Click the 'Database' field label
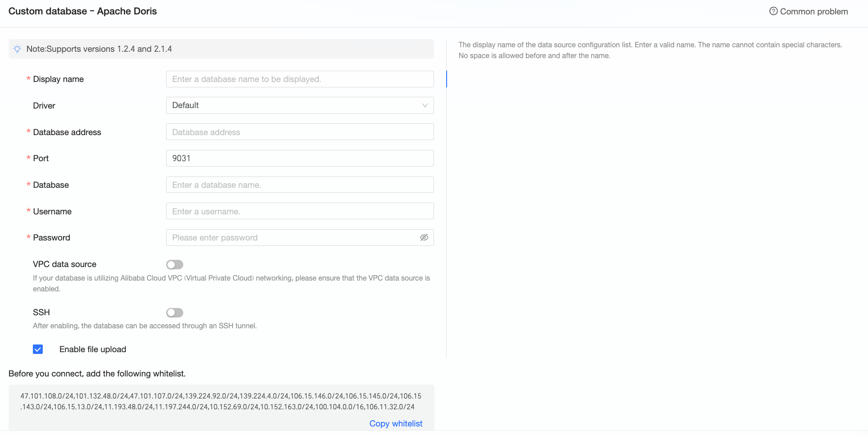Screen dimensions: 868x435 click(51, 185)
